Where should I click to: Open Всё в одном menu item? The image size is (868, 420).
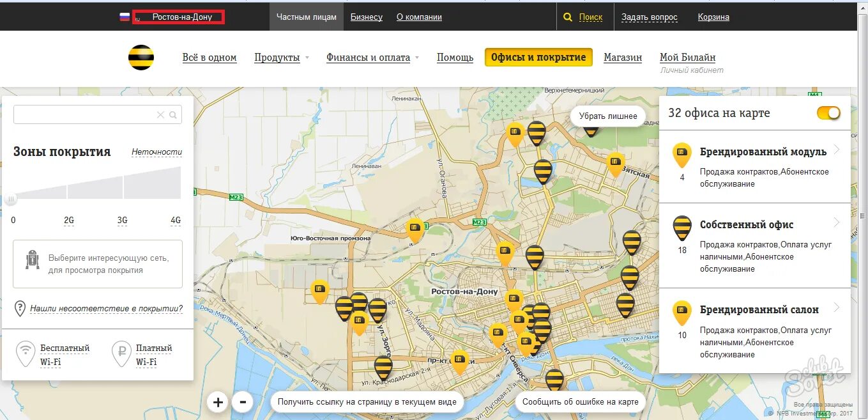tap(209, 58)
